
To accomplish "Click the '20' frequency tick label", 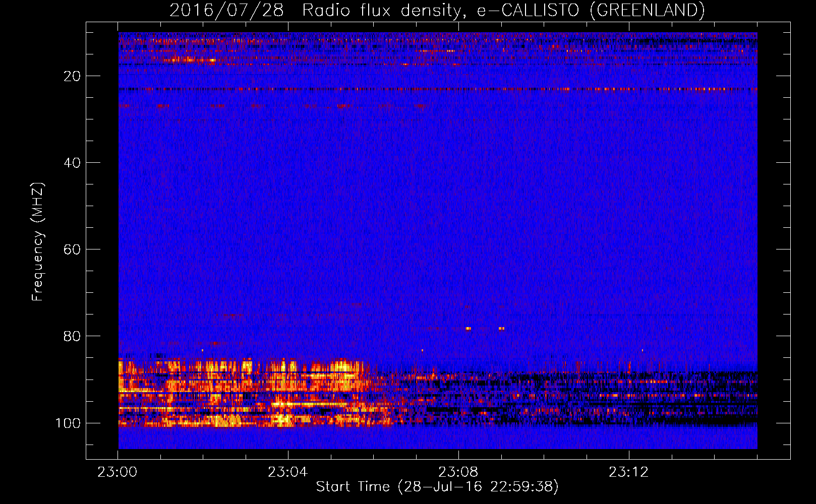I will [x=72, y=76].
